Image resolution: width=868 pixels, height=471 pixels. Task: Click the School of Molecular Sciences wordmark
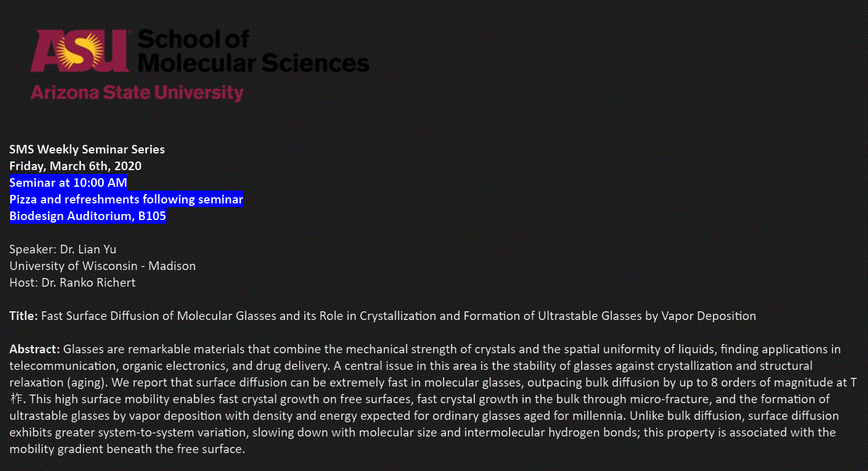[x=253, y=52]
